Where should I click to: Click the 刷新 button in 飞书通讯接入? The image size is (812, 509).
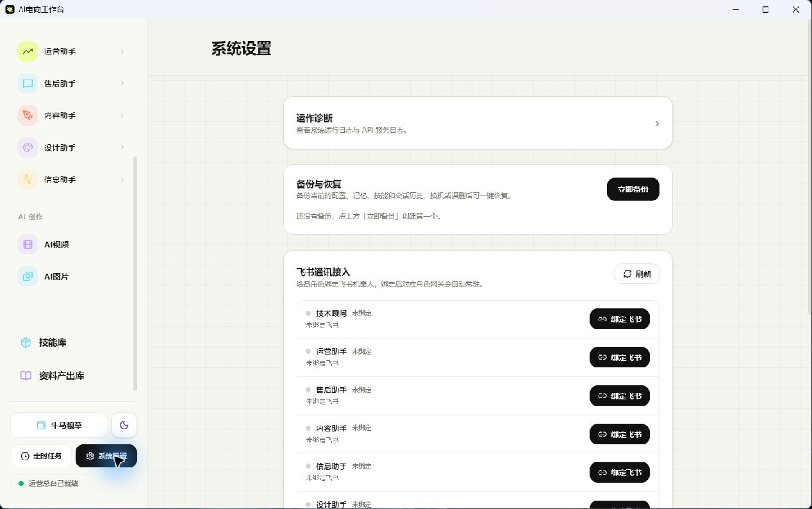pyautogui.click(x=636, y=274)
